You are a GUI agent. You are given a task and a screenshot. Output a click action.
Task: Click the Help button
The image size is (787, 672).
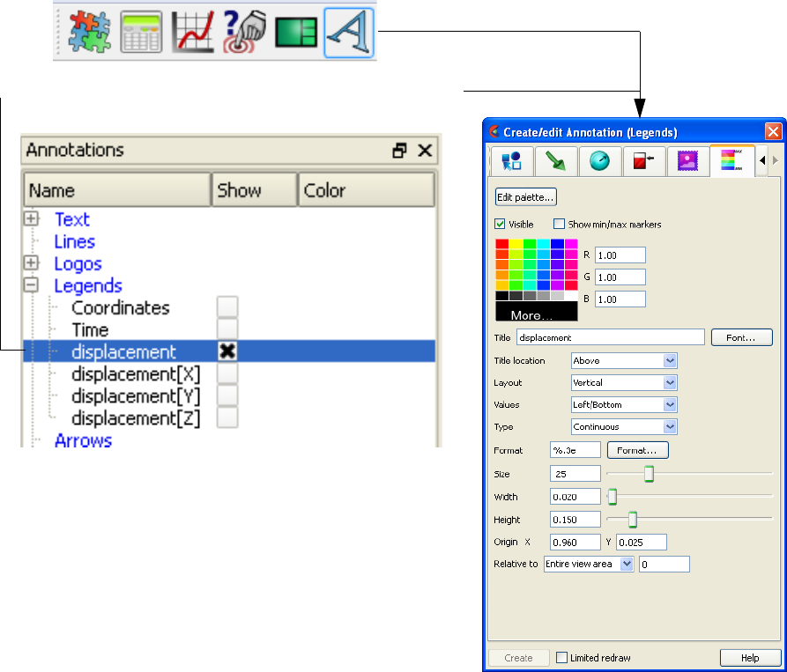point(750,658)
